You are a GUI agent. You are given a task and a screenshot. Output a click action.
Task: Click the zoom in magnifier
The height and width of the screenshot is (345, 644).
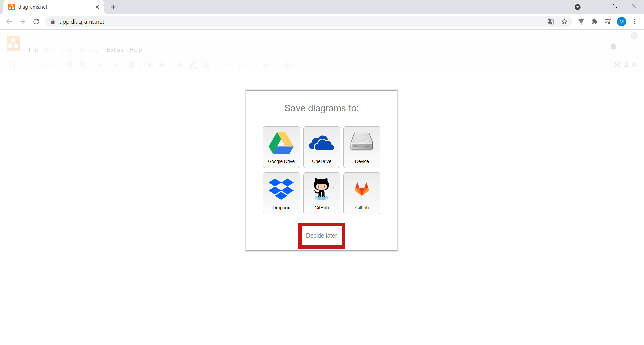[70, 65]
